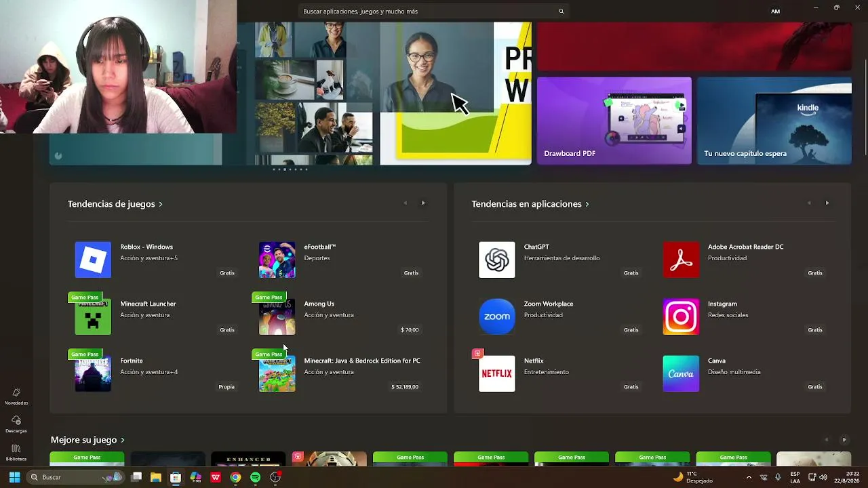Advance the 'Mejore su juego' carousel forward
The image size is (868, 488).
point(844,440)
